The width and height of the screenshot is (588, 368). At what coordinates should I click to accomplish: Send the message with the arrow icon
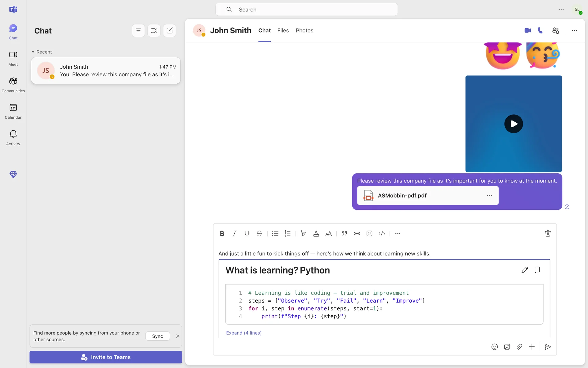548,347
